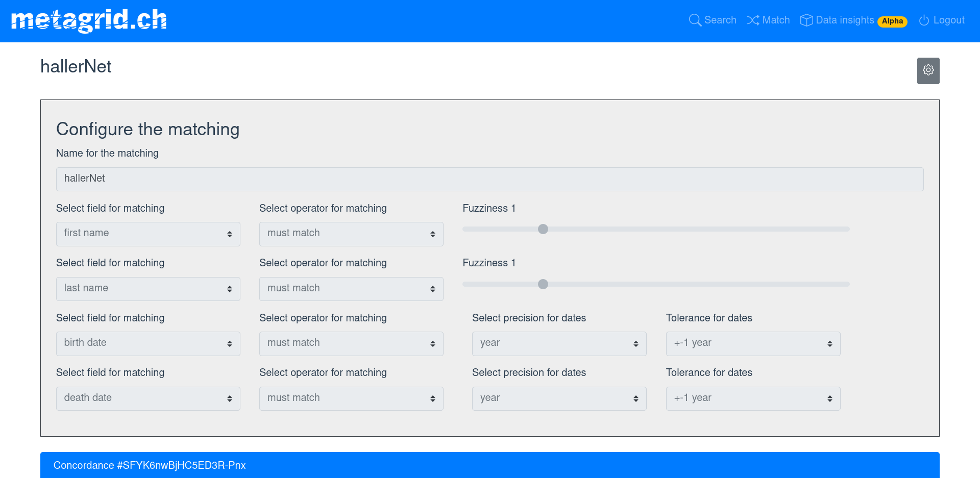Open the Match menu item

[776, 20]
